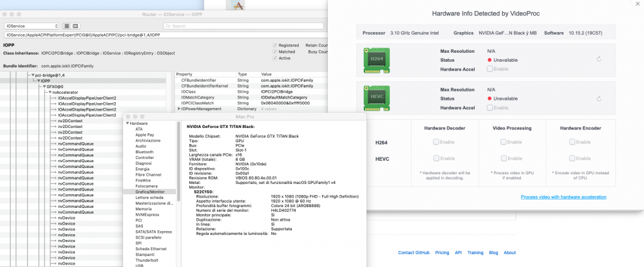The height and width of the screenshot is (267, 644).
Task: Enable HEVC Hardware Encoder
Action: pos(572,158)
